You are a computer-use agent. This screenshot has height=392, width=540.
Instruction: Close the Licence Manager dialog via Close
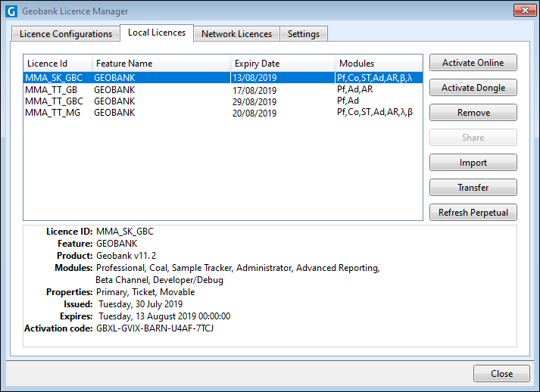[x=501, y=373]
